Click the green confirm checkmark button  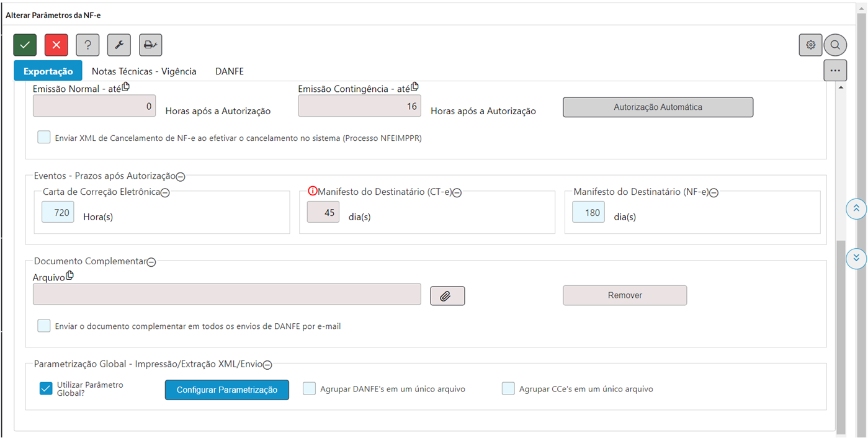pyautogui.click(x=25, y=45)
